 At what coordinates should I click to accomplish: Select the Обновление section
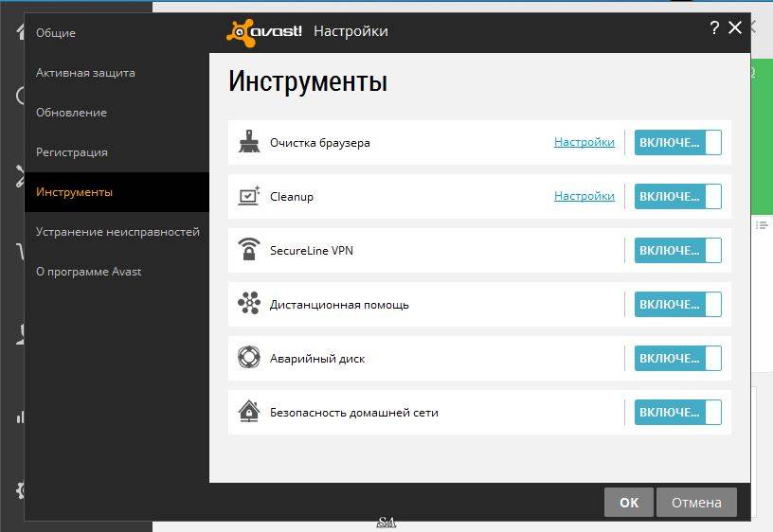click(117, 113)
